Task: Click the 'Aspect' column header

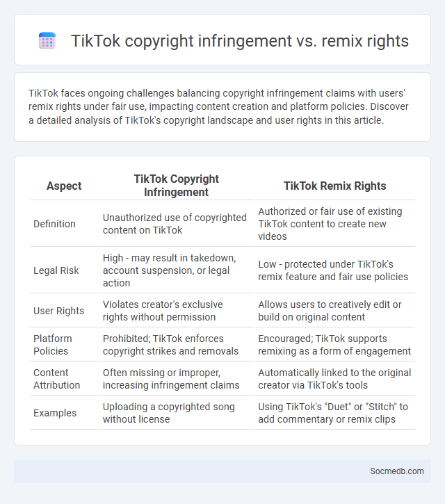Action: (64, 186)
